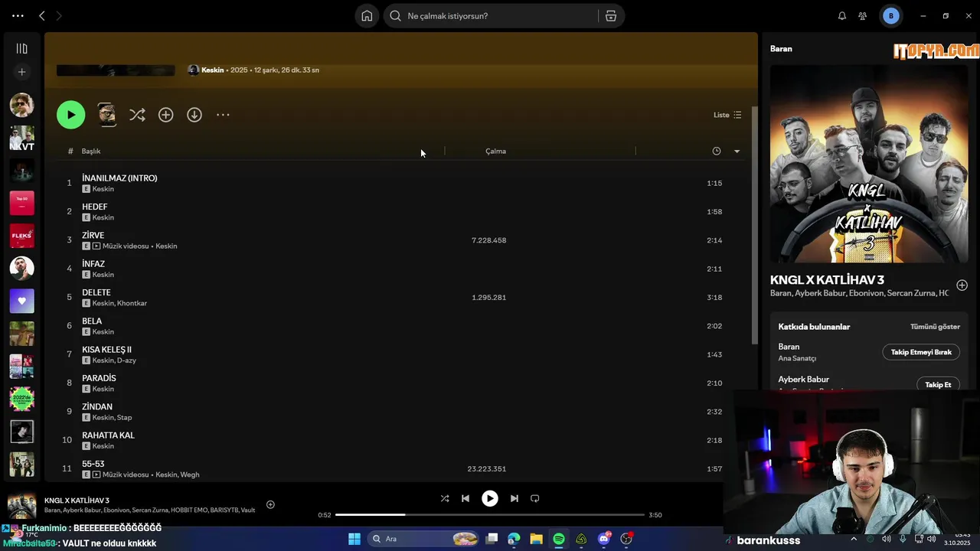
Task: Open the Spotify three-dots main menu
Action: tap(18, 15)
